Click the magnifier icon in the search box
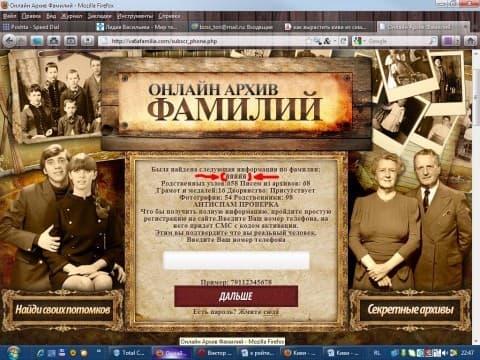The width and height of the screenshot is (480, 360). coord(432,41)
